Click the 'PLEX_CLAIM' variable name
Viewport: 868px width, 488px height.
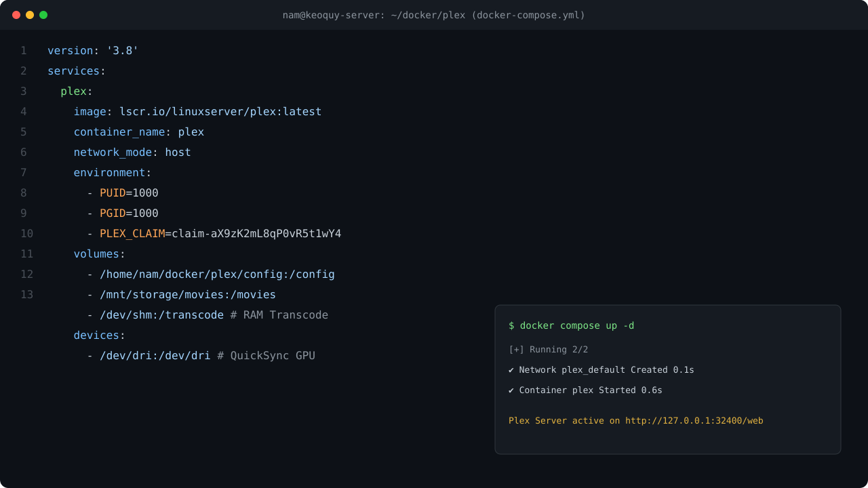coord(132,234)
